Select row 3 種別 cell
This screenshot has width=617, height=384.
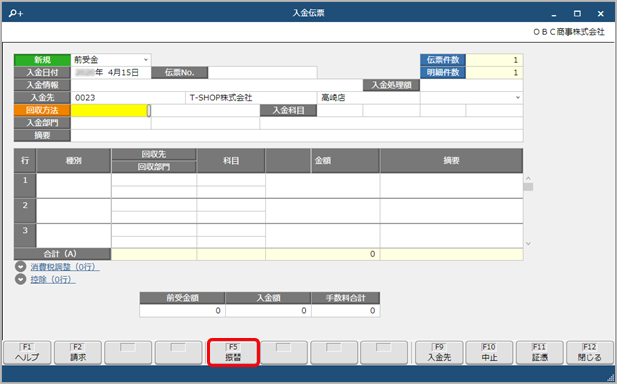point(74,236)
